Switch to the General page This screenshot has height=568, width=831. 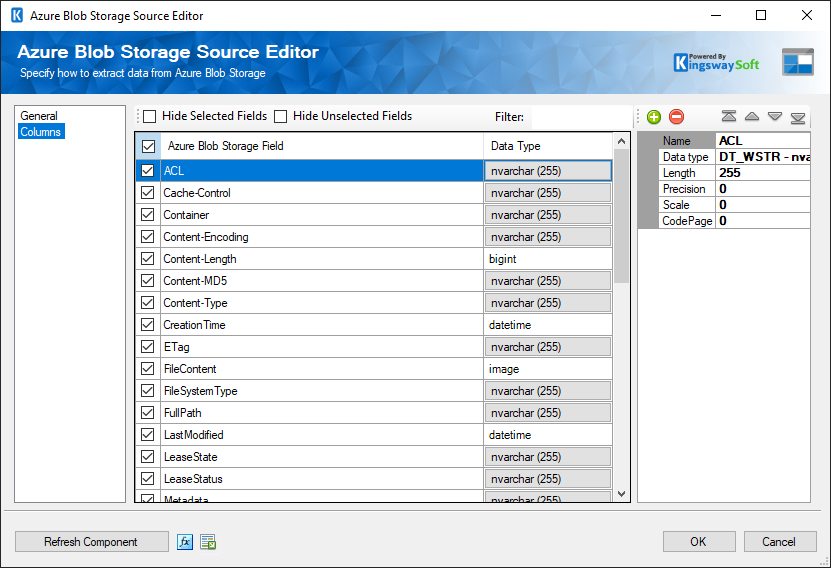(x=39, y=116)
